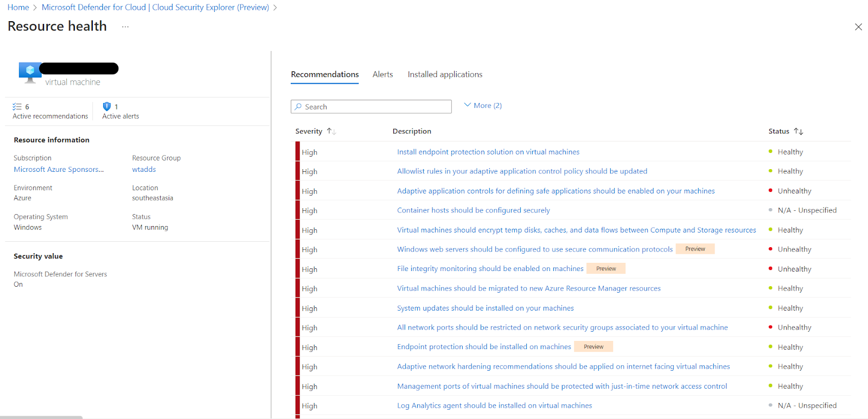Switch to the Alerts tab
Image resolution: width=868 pixels, height=419 pixels.
click(383, 74)
